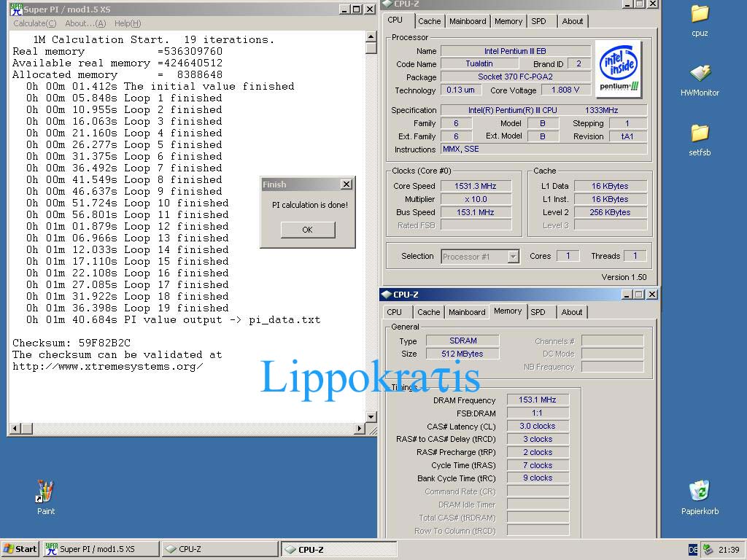
Task: Click the Bank Cycle Time value 9 clocks
Action: pyautogui.click(x=538, y=478)
